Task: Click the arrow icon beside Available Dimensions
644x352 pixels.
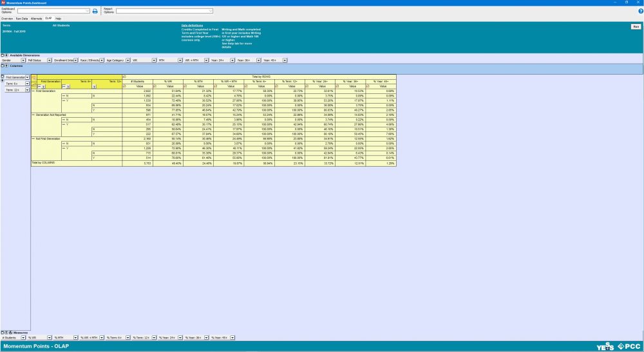Action: click(x=6, y=55)
